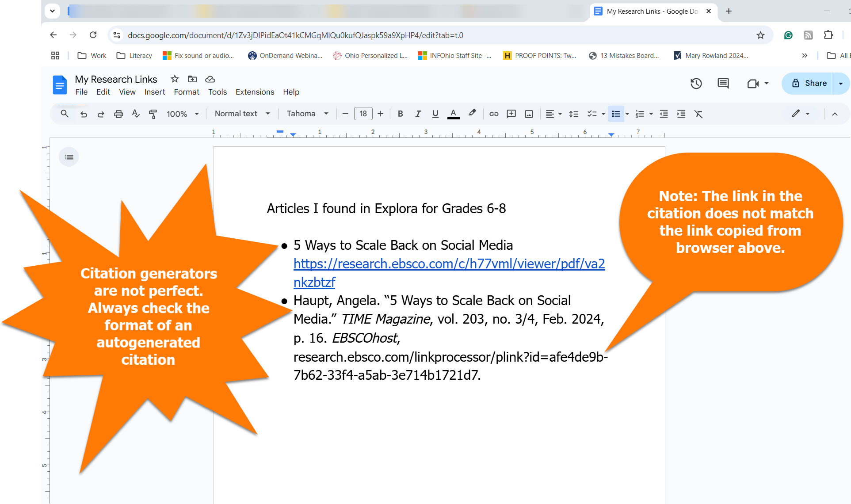This screenshot has width=851, height=504.
Task: Increase font size with plus button
Action: (380, 114)
